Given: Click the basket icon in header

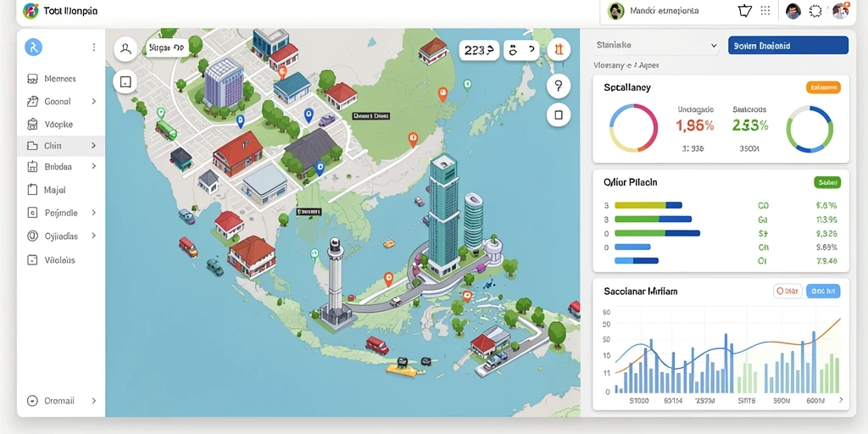Looking at the screenshot, I should coord(745,10).
